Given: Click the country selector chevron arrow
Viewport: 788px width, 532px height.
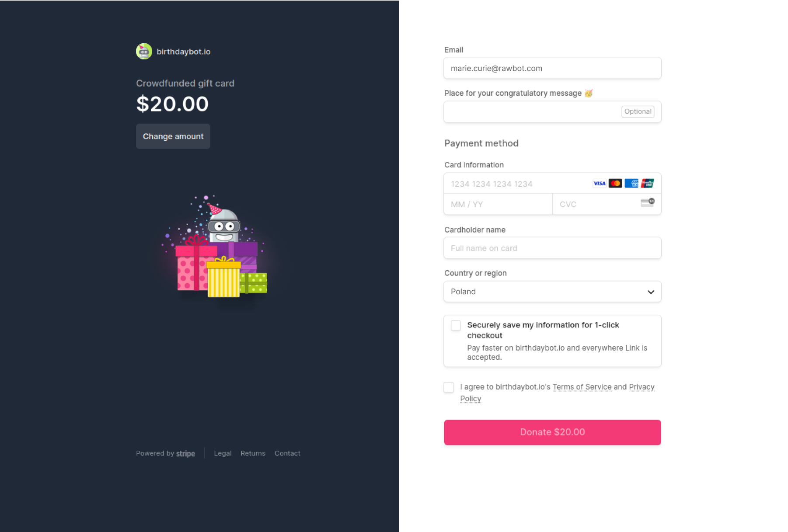Looking at the screenshot, I should pyautogui.click(x=650, y=292).
